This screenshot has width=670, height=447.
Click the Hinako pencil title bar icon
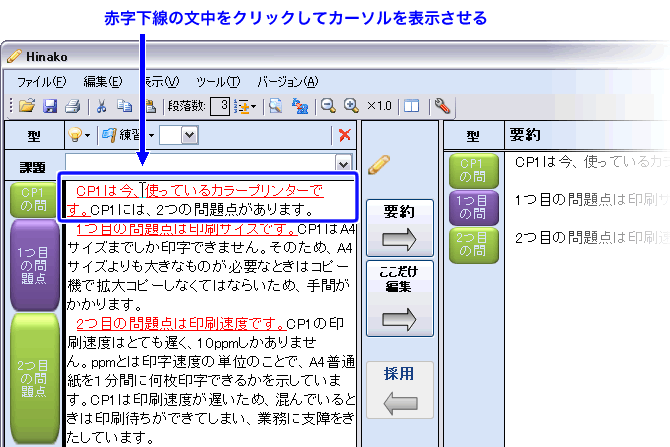[14, 56]
